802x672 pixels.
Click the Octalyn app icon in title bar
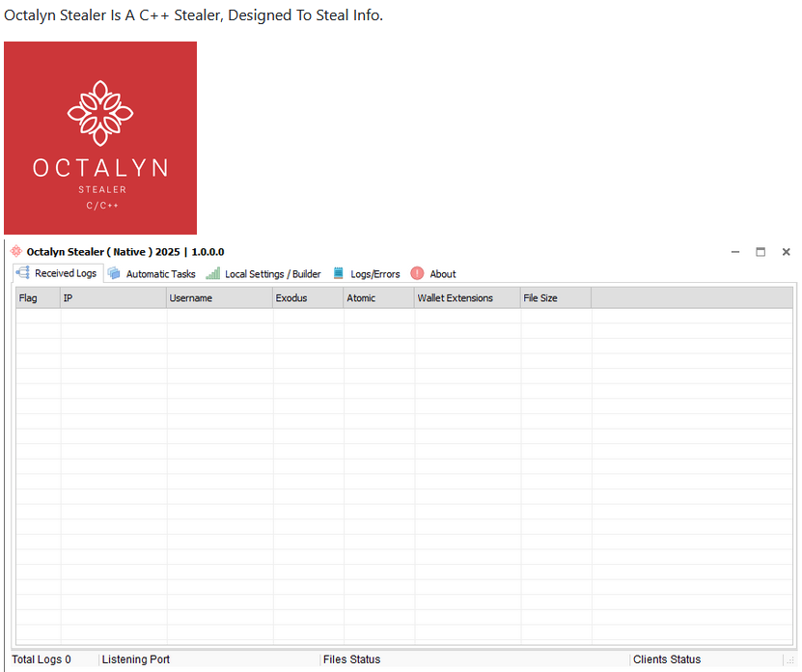15,251
